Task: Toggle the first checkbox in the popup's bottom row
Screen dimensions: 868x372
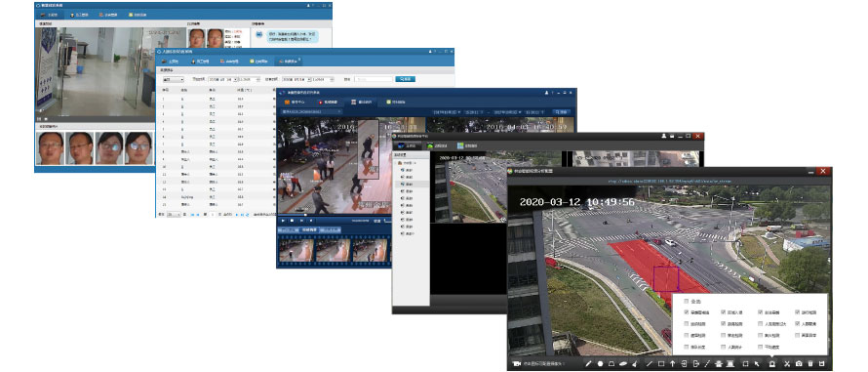Action: coord(687,347)
